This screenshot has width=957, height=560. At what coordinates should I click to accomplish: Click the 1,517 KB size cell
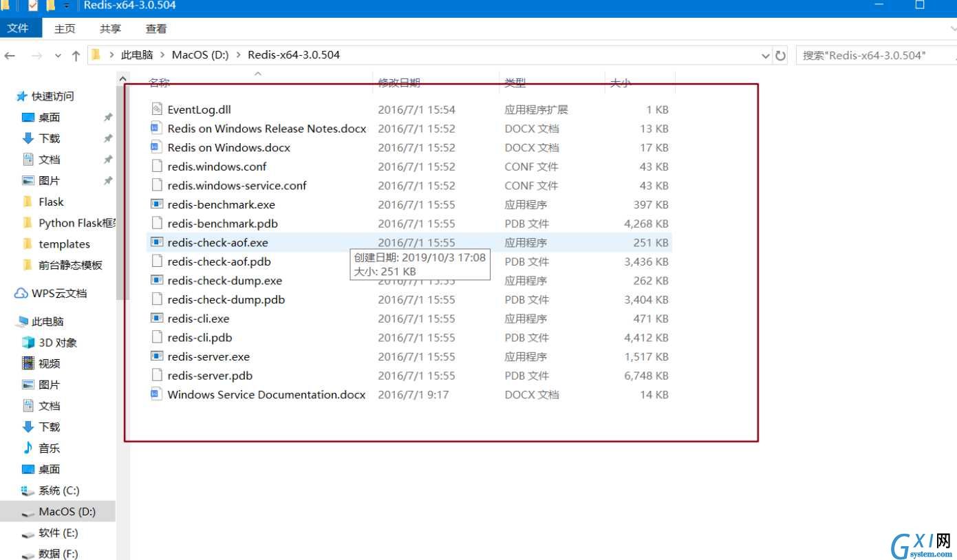pos(647,356)
